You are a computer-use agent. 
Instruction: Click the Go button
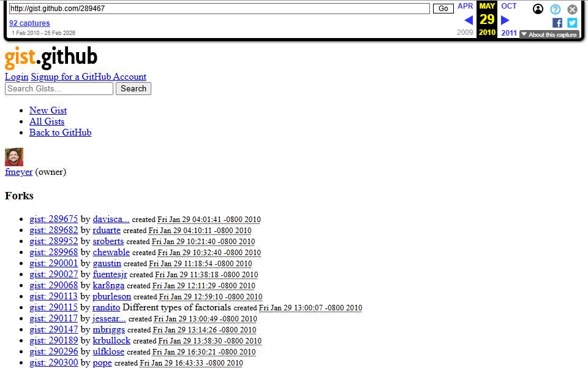pos(443,9)
